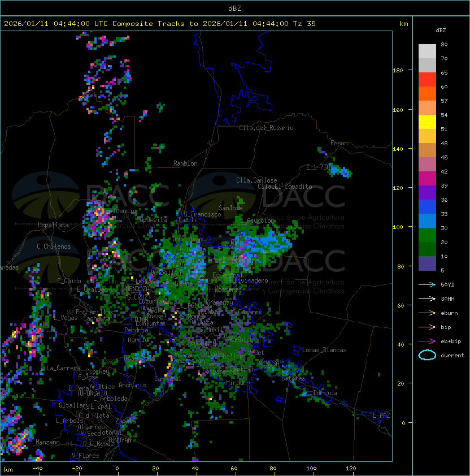Select the pink bip arrow symbol
This screenshot has width=470, height=476.
pyautogui.click(x=427, y=327)
